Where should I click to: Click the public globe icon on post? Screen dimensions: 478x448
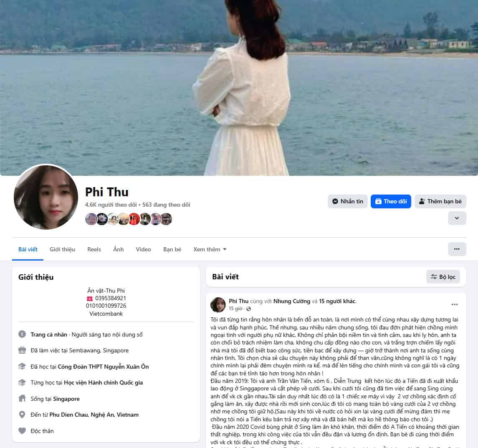pos(248,309)
